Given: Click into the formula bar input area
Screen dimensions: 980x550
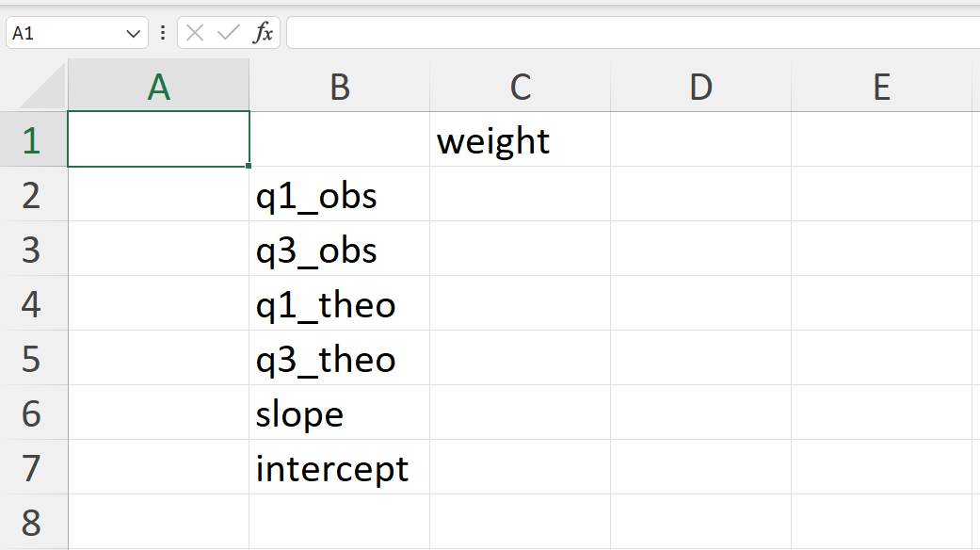Looking at the screenshot, I should click(x=633, y=33).
